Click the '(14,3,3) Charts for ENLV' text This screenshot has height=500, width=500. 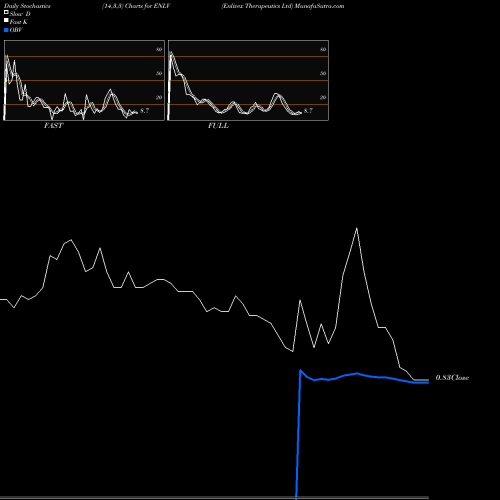(x=136, y=6)
